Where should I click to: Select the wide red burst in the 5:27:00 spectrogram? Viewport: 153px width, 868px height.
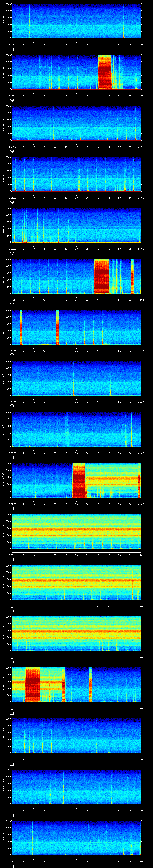pos(102,276)
